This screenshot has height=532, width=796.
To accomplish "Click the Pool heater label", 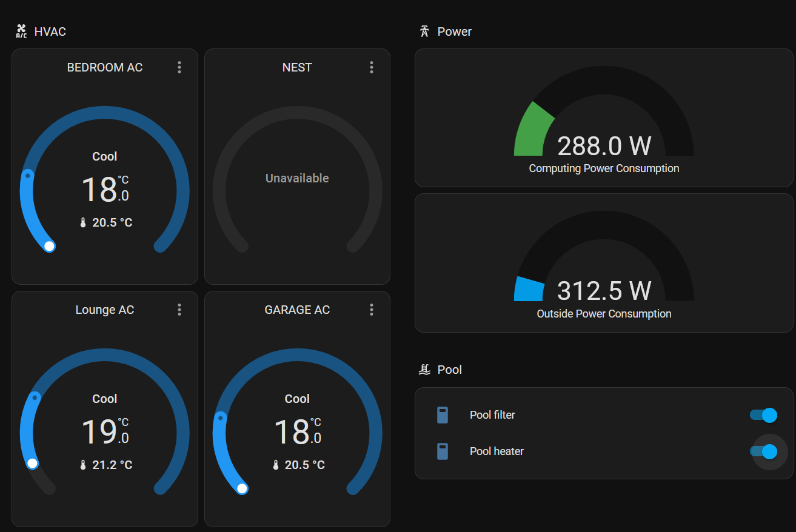I will coord(497,451).
